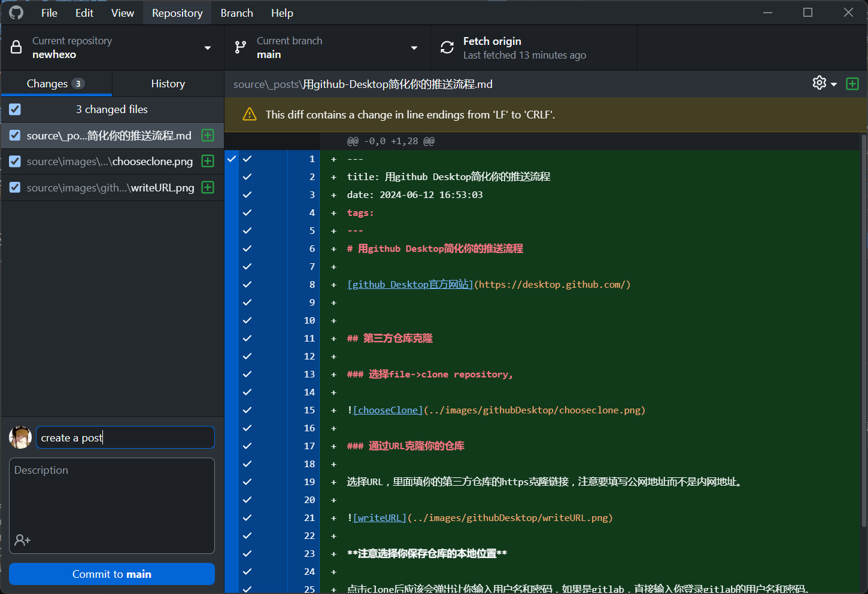Open the Repository menu
Screen dimensions: 868x594
(177, 13)
